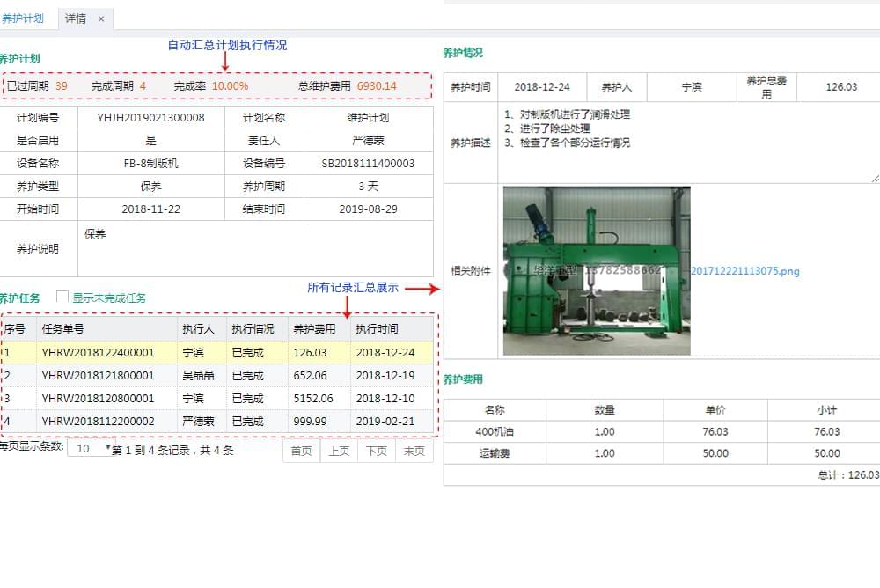Go to 首页 pagination button

[x=301, y=451]
